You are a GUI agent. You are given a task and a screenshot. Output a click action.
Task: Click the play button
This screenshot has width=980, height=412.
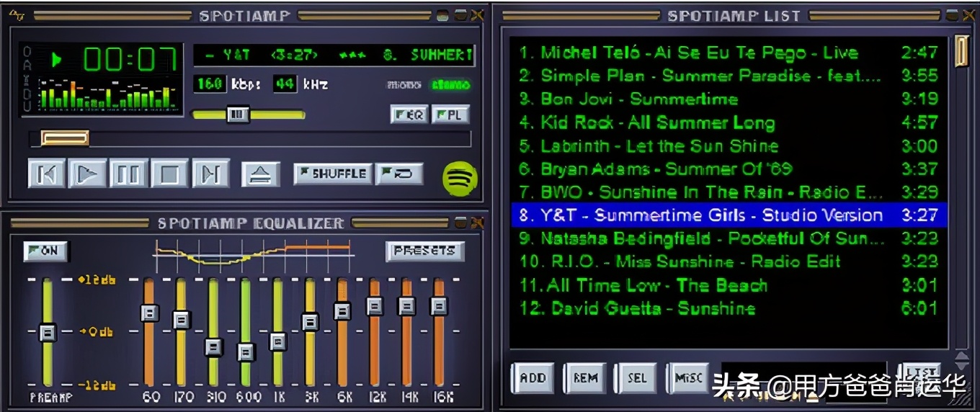(x=87, y=174)
